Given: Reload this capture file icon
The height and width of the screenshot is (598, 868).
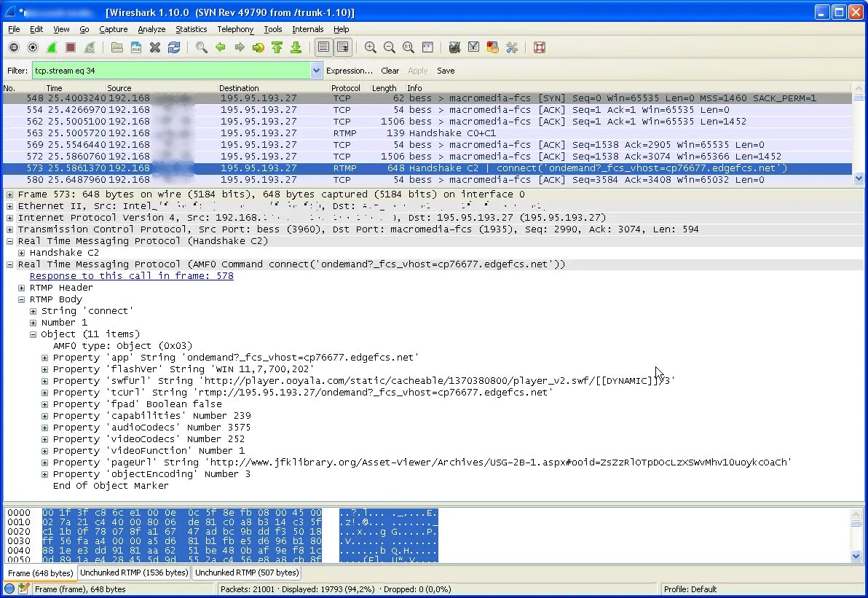Looking at the screenshot, I should [x=174, y=47].
